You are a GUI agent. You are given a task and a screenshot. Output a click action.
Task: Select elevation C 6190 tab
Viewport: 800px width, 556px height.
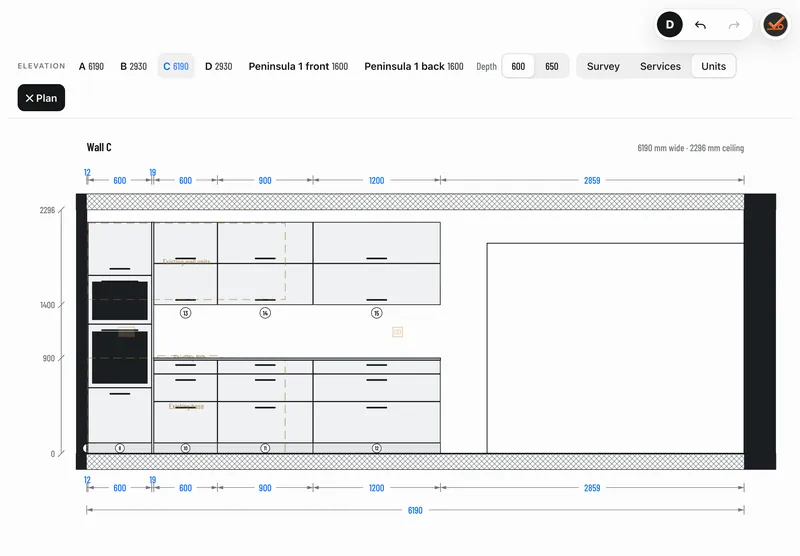coord(176,66)
